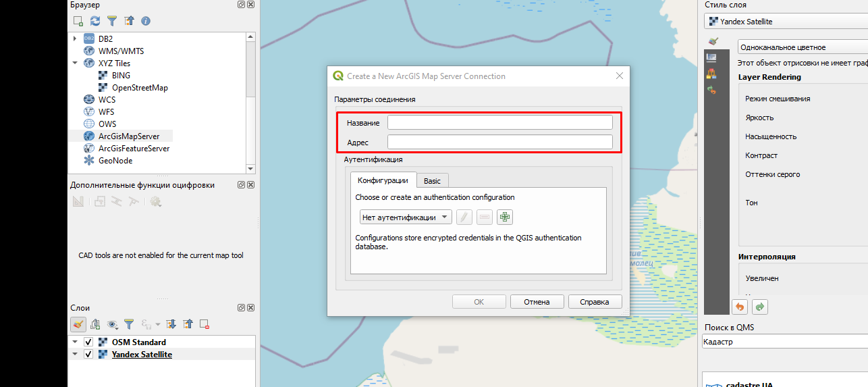Float the Browser panel

click(x=242, y=5)
